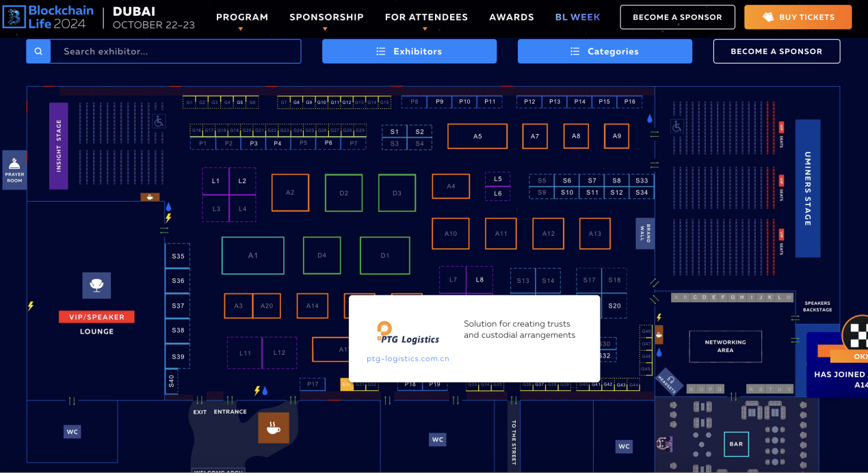868x473 pixels.
Task: Select booth A2 on the map
Action: tap(290, 193)
